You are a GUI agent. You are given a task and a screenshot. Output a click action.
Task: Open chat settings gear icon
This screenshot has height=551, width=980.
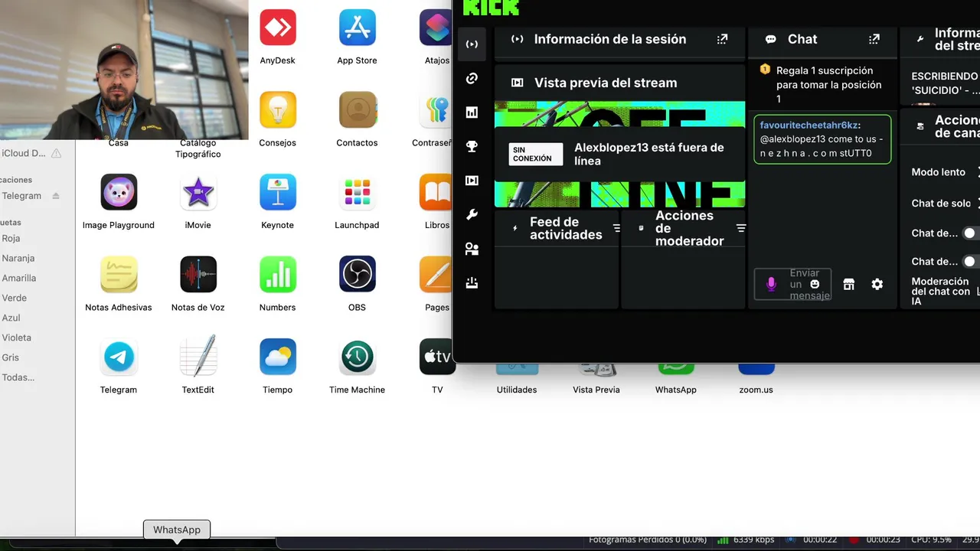(x=877, y=284)
